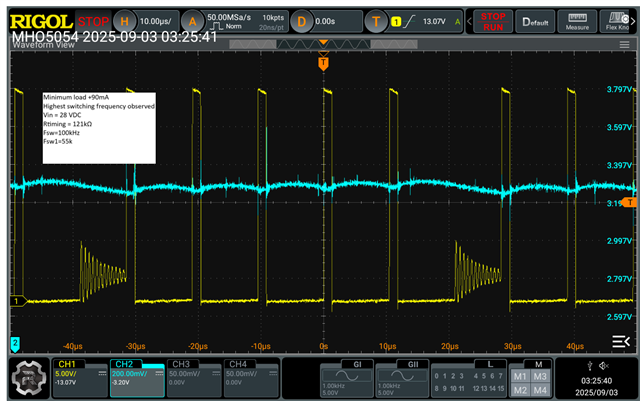Open the M math tab label
Screen dimensions: 640x401
pyautogui.click(x=538, y=364)
